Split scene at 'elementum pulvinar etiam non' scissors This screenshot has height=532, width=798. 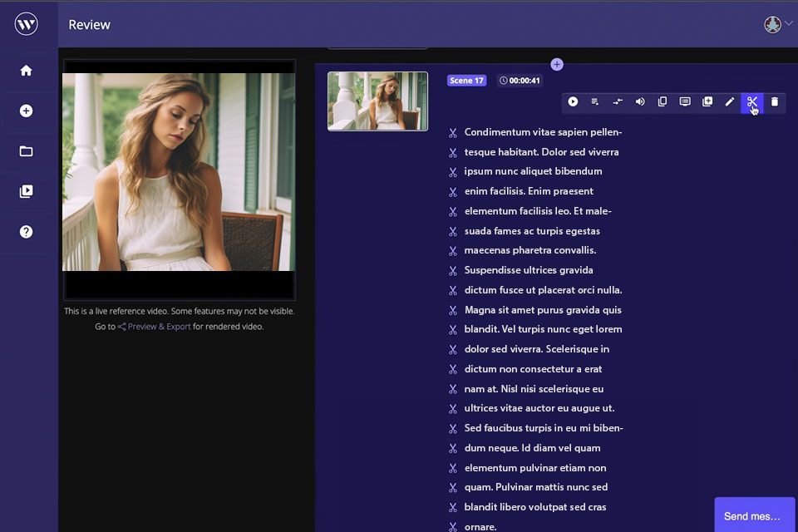pos(453,468)
